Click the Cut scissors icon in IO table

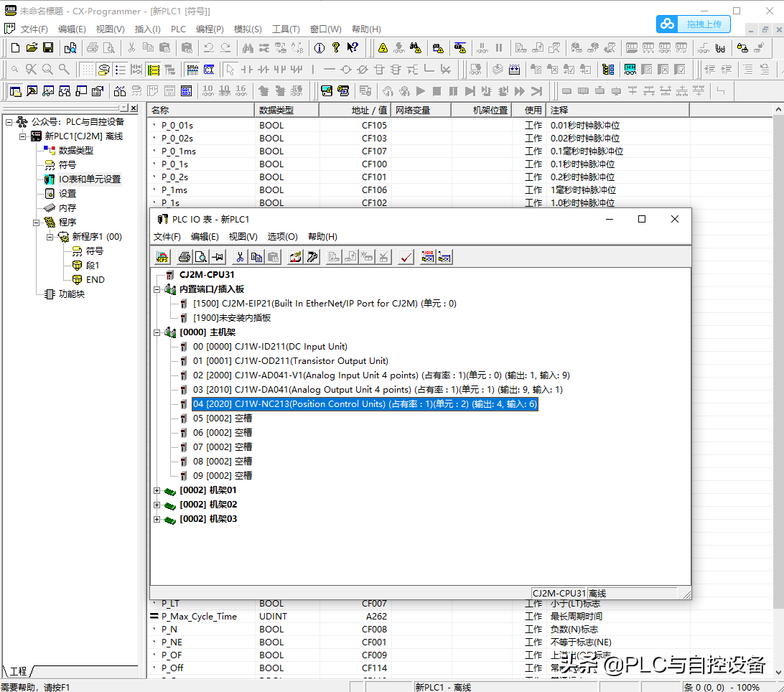pyautogui.click(x=240, y=257)
